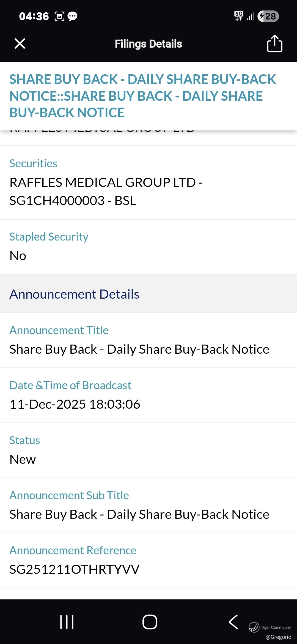Select the SHARE BUY BACK filing headline
Image resolution: width=297 pixels, height=644 pixels.
pos(142,96)
